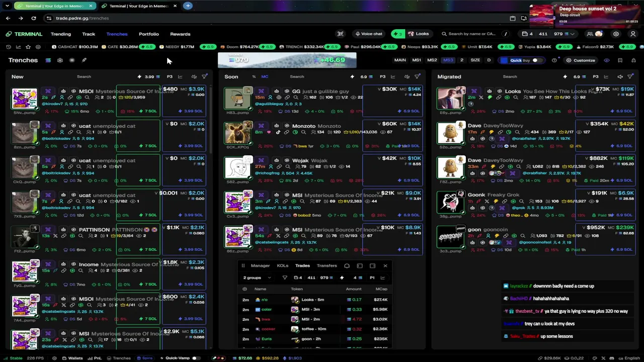Viewport: 644px width, 362px height.
Task: Open the Migrated column filter
Action: click(630, 77)
